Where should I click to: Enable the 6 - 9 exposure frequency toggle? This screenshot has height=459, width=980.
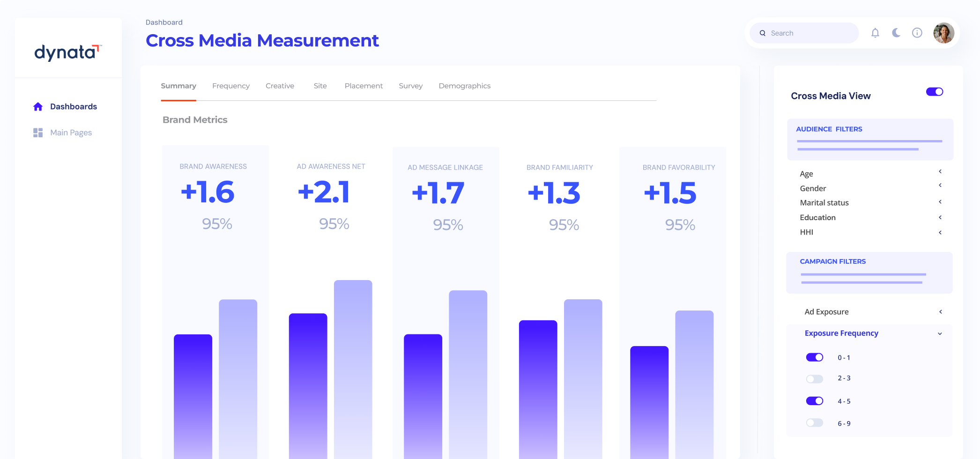815,423
